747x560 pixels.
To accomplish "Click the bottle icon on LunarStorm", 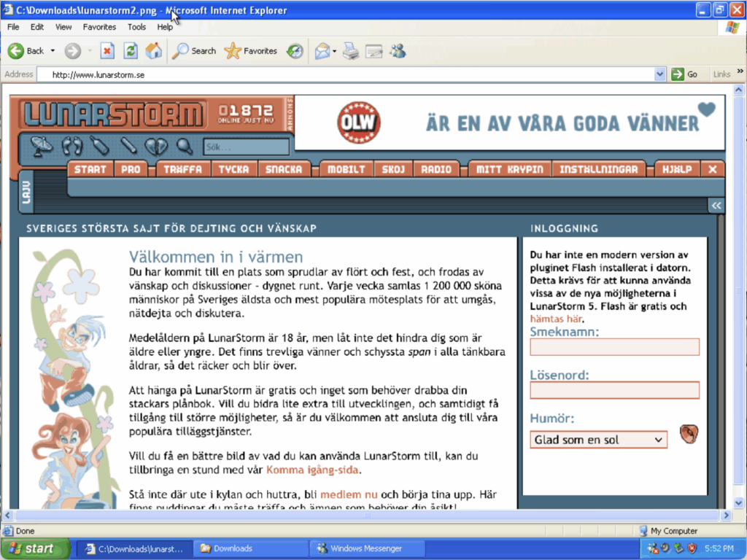I will (100, 146).
